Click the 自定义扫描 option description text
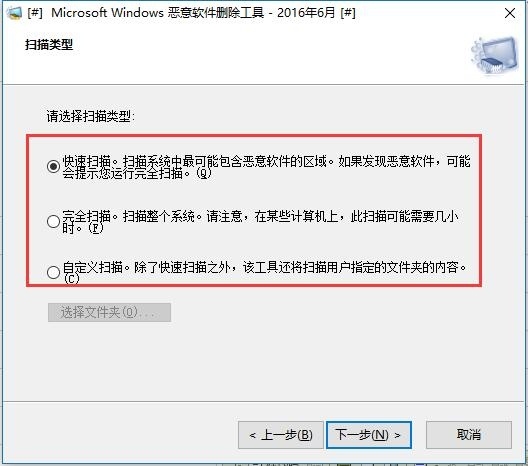Image resolution: width=528 pixels, height=466 pixels. pyautogui.click(x=265, y=273)
